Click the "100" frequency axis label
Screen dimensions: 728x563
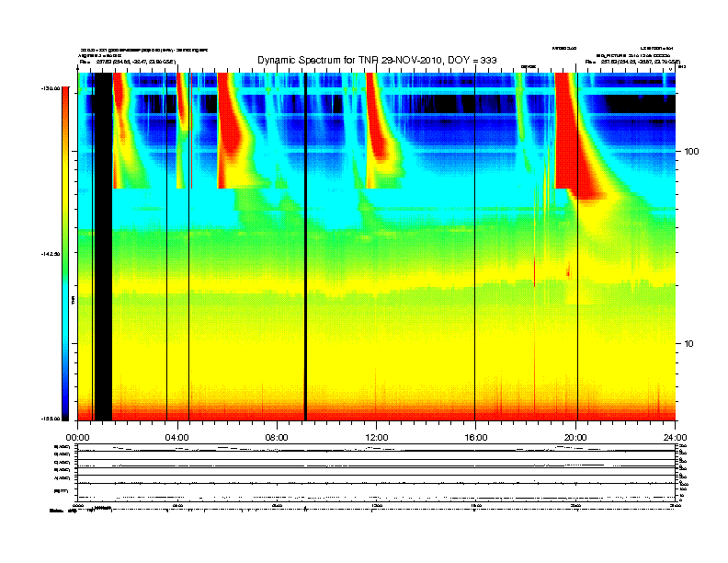[692, 152]
